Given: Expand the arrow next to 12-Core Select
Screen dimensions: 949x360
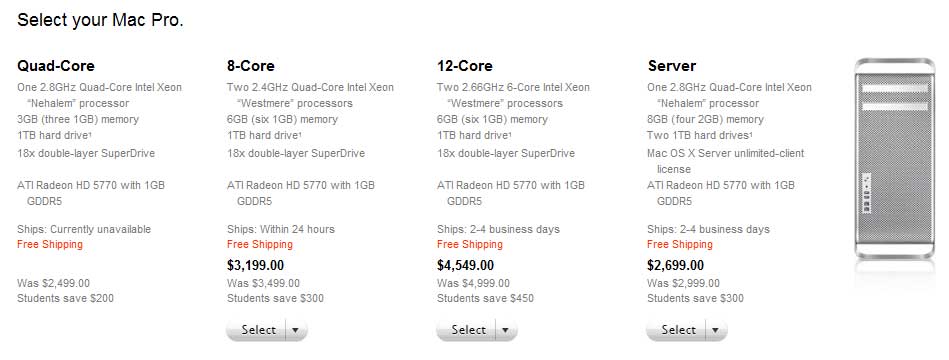Looking at the screenshot, I should (506, 330).
